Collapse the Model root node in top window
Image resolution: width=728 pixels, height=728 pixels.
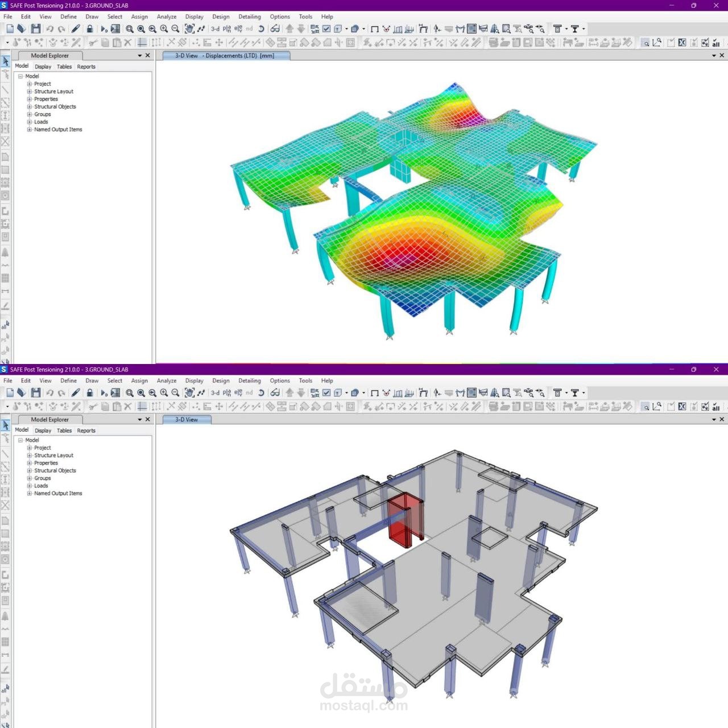click(x=20, y=76)
